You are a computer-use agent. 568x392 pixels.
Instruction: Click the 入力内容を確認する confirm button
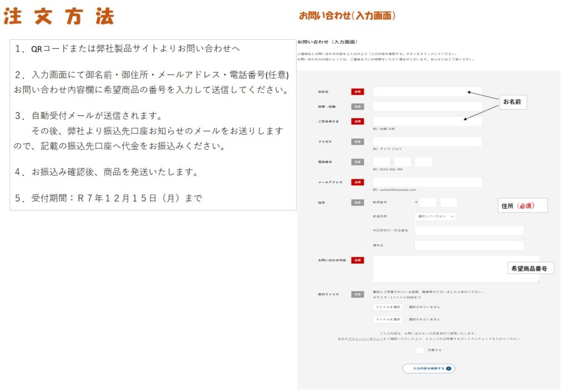[x=428, y=368]
